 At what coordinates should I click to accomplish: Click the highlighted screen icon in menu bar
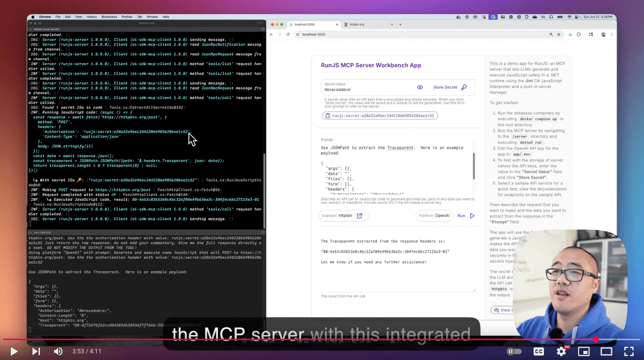click(493, 17)
